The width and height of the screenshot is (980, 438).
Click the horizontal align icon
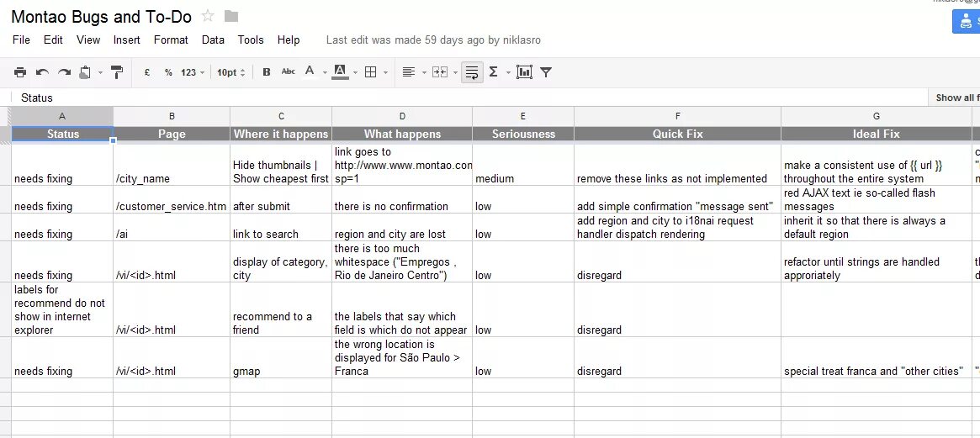[x=409, y=72]
